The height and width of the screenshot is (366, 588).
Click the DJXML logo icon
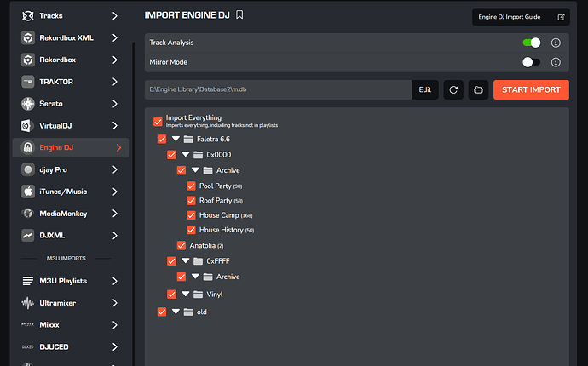(x=28, y=235)
